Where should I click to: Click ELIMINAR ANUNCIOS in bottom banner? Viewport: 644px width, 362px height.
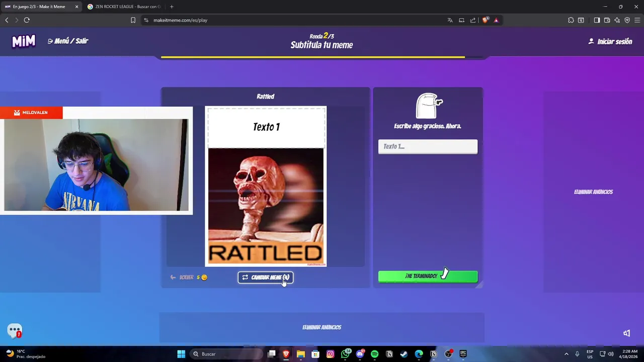[x=322, y=327]
